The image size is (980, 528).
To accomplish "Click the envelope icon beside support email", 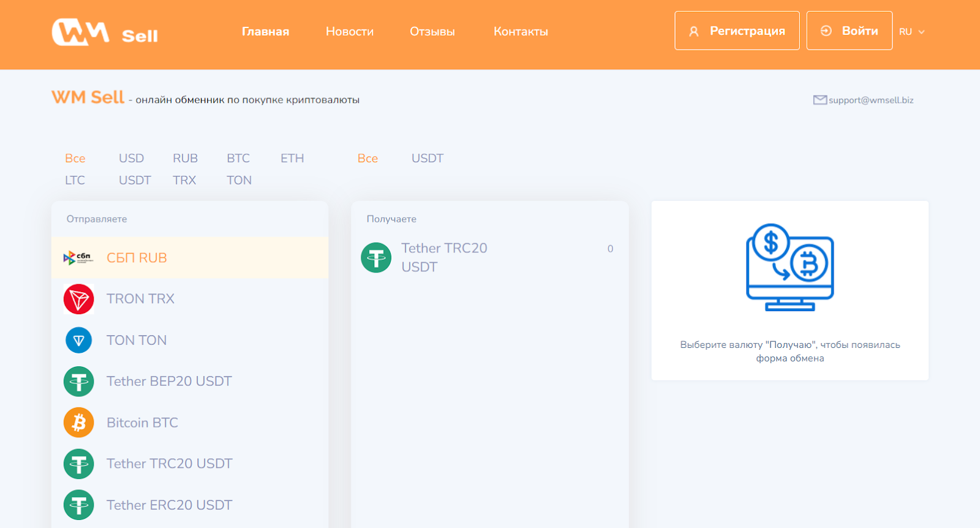I will click(x=820, y=100).
